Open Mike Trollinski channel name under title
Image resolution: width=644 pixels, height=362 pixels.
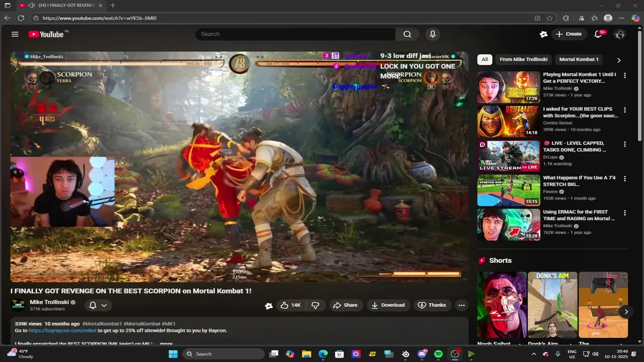point(49,302)
